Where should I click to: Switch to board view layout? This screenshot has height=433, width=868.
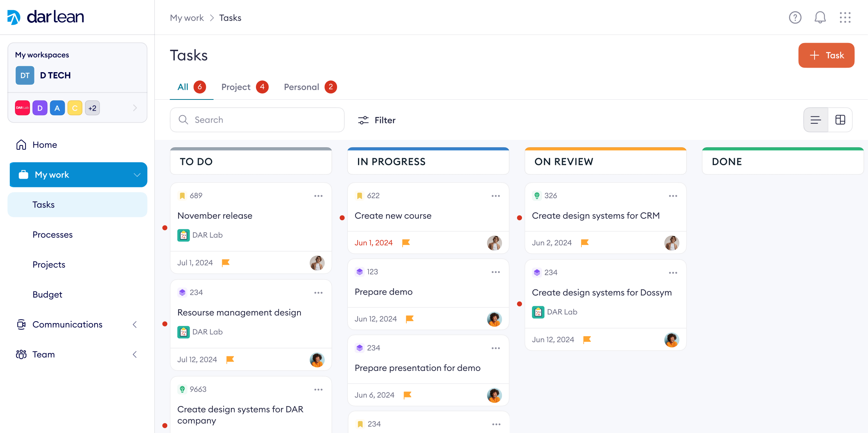[840, 120]
